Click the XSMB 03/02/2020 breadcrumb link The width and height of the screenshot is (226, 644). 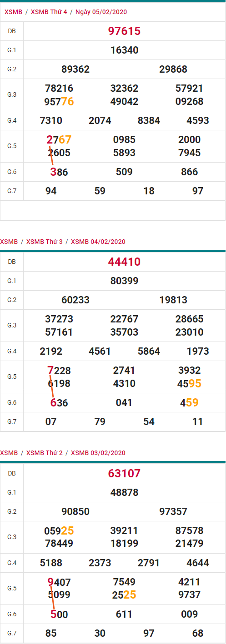pos(98,453)
